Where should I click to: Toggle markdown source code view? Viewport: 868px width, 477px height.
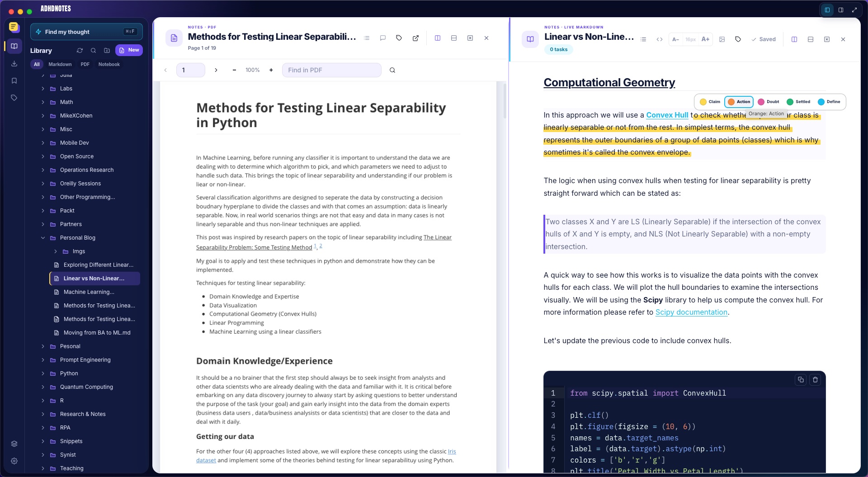(x=660, y=39)
